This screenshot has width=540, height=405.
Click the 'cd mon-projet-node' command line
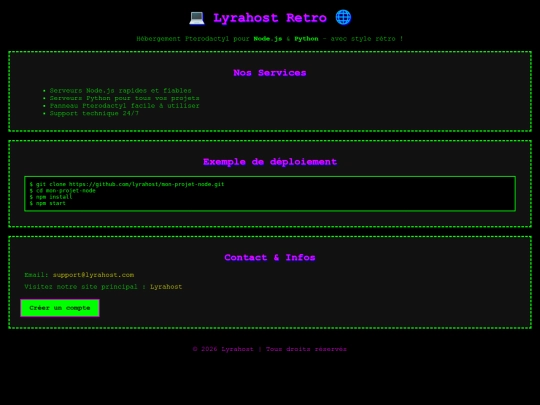pyautogui.click(x=62, y=190)
